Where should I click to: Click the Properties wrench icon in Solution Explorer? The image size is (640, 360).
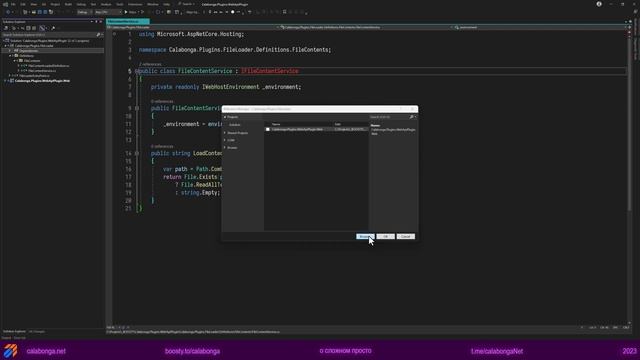click(x=53, y=28)
